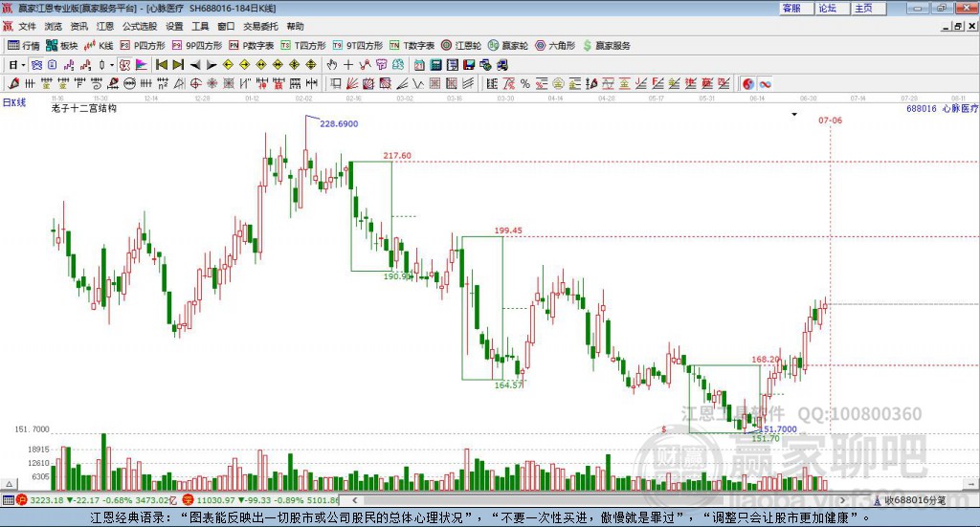Open the 帮助 menu
980x527 pixels.
point(295,26)
